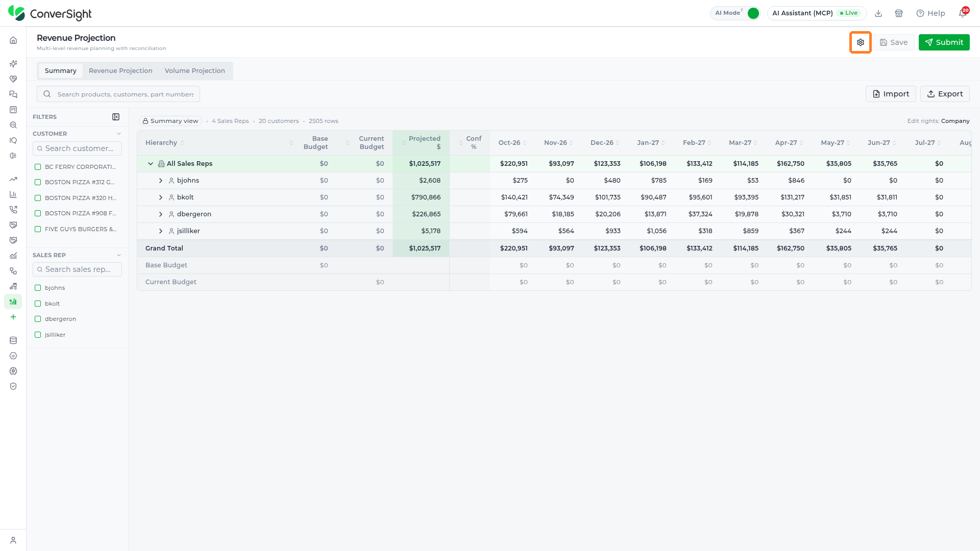Switch to the Summary tab
Image resolution: width=980 pixels, height=551 pixels.
(61, 71)
